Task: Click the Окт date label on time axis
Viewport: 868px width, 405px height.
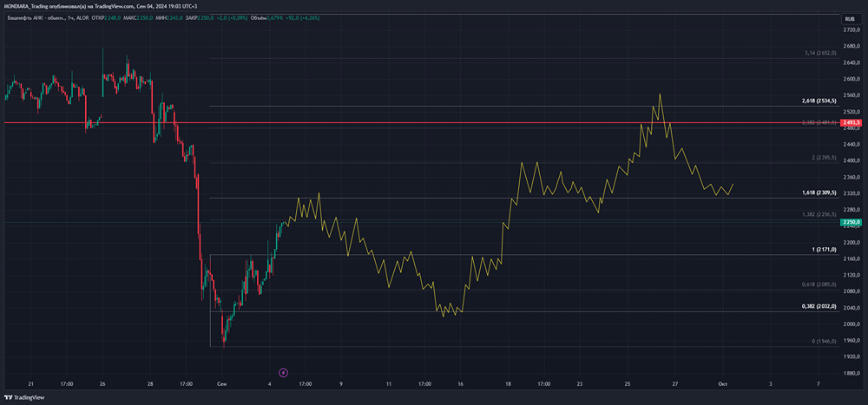Action: [x=722, y=383]
